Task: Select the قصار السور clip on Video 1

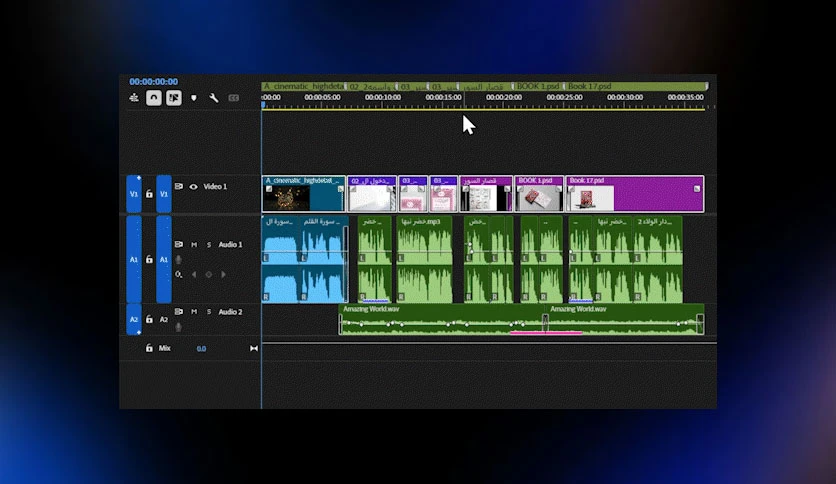Action: [x=486, y=194]
